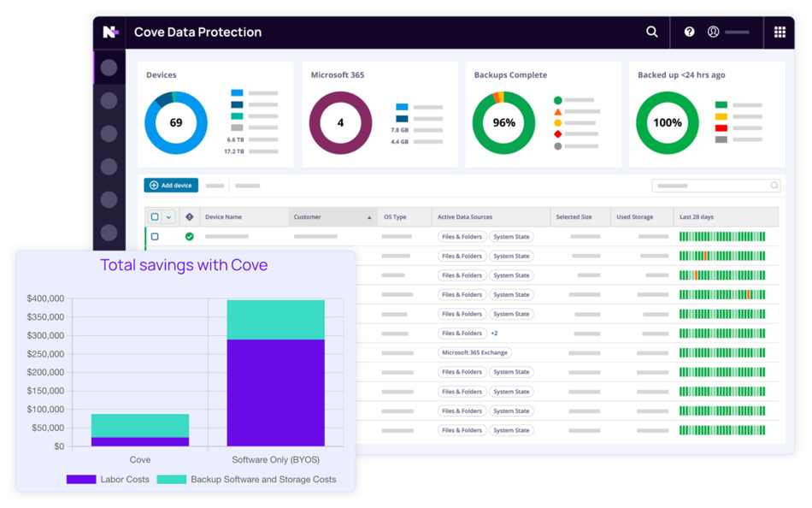Click the teal legend swatch in Devices card
Viewport: 812px width, 508px height.
(237, 116)
